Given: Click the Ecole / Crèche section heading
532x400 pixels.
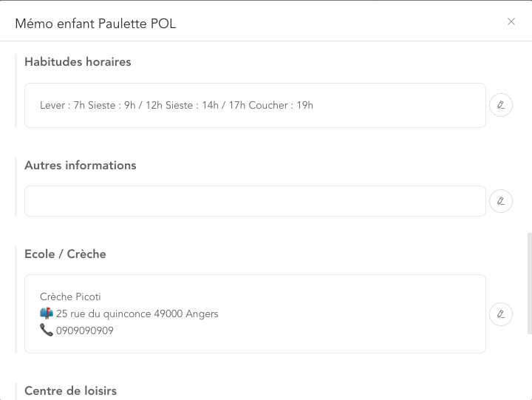Looking at the screenshot, I should tap(65, 254).
